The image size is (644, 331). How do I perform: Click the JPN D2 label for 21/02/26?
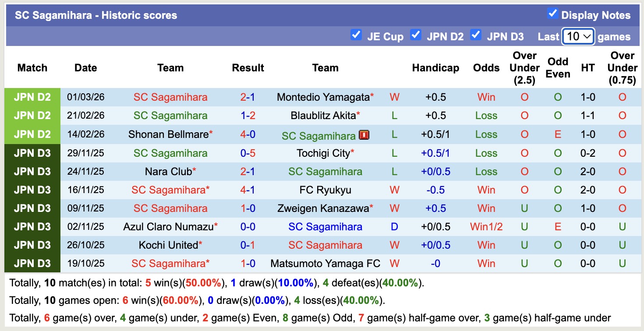tap(32, 116)
